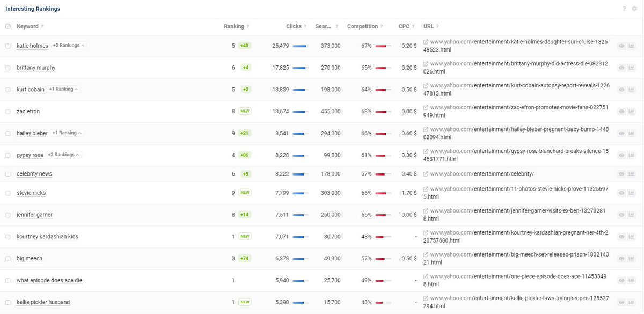This screenshot has height=314, width=644.
Task: Open the gypsy rose yahoo URL
Action: click(519, 155)
